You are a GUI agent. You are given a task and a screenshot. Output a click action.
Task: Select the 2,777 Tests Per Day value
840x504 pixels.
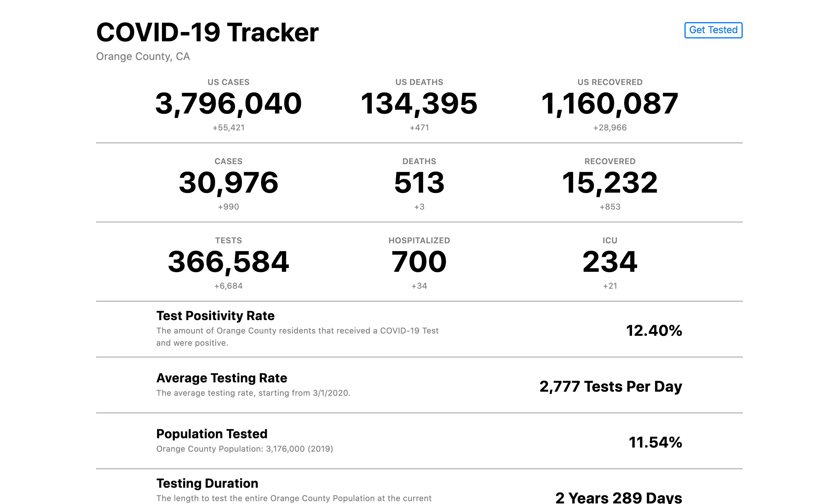coord(610,386)
